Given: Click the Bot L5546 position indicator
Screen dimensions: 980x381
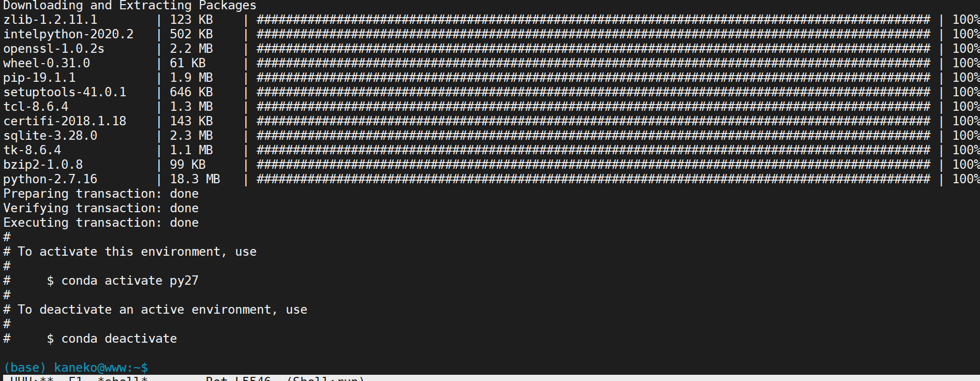Looking at the screenshot, I should click(x=238, y=378).
